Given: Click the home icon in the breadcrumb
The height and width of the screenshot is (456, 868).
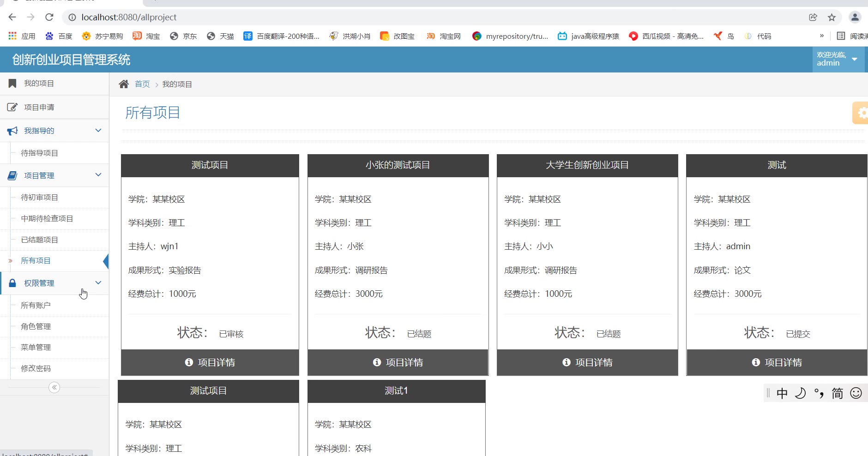Looking at the screenshot, I should coord(123,84).
